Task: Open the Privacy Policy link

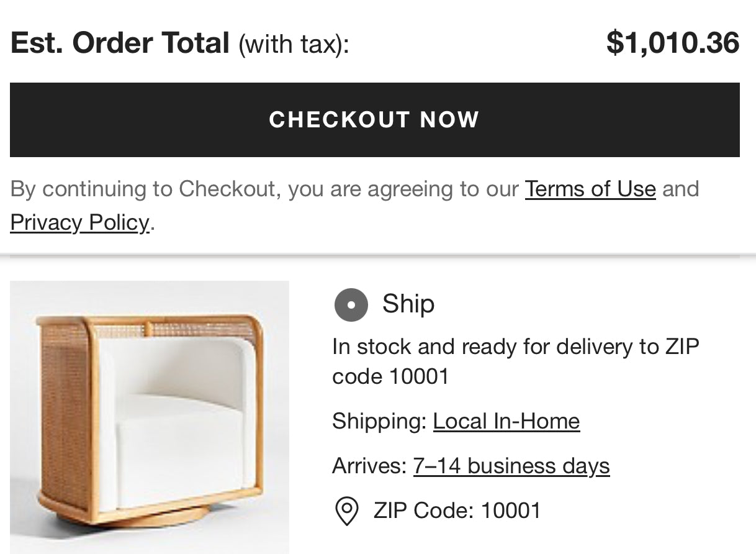Action: click(x=79, y=222)
